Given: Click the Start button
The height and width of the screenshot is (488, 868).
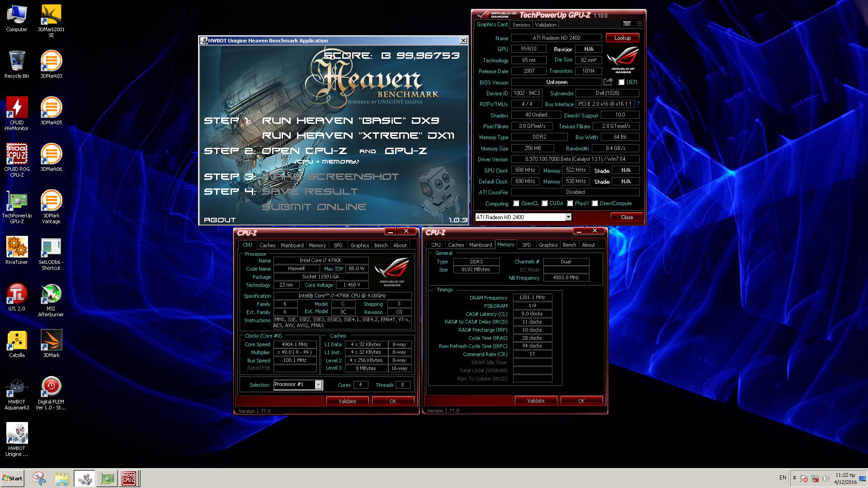Looking at the screenshot, I should point(12,479).
